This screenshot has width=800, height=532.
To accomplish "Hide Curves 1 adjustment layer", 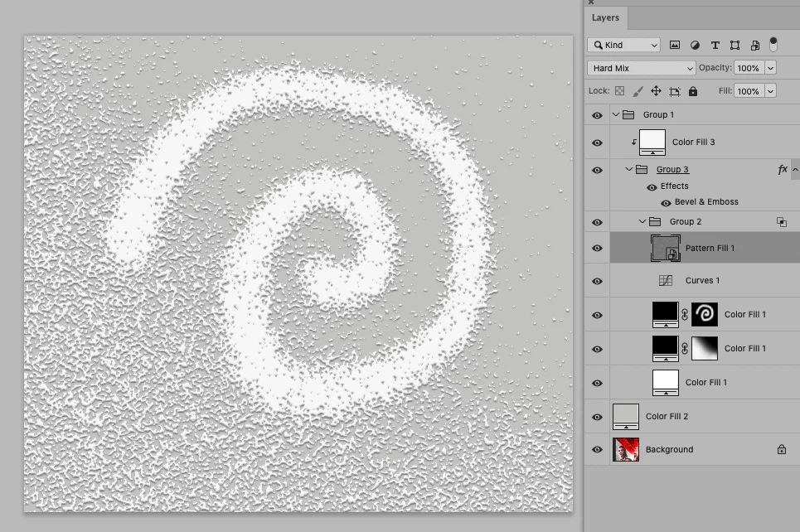I will 597,282.
